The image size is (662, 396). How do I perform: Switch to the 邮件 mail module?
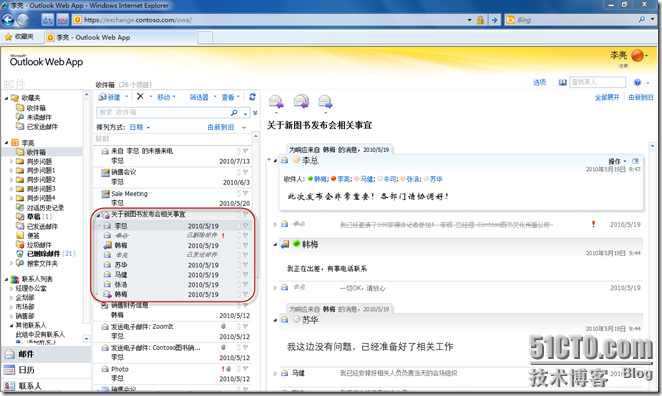pos(46,354)
